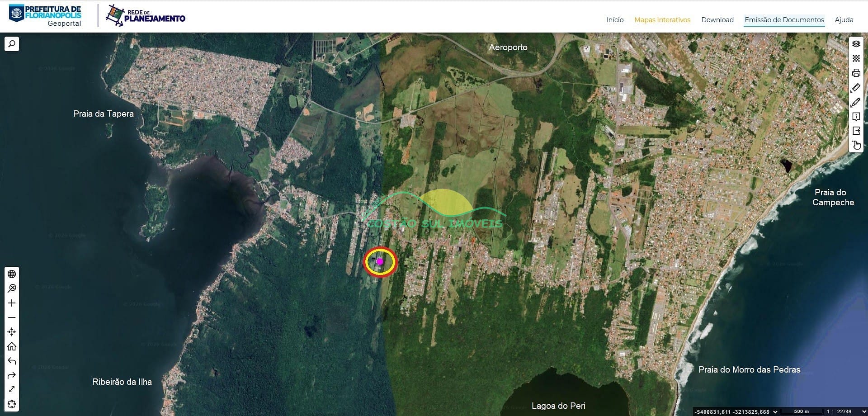Expand the ruler measurement tool
868x416 pixels.
click(x=856, y=88)
